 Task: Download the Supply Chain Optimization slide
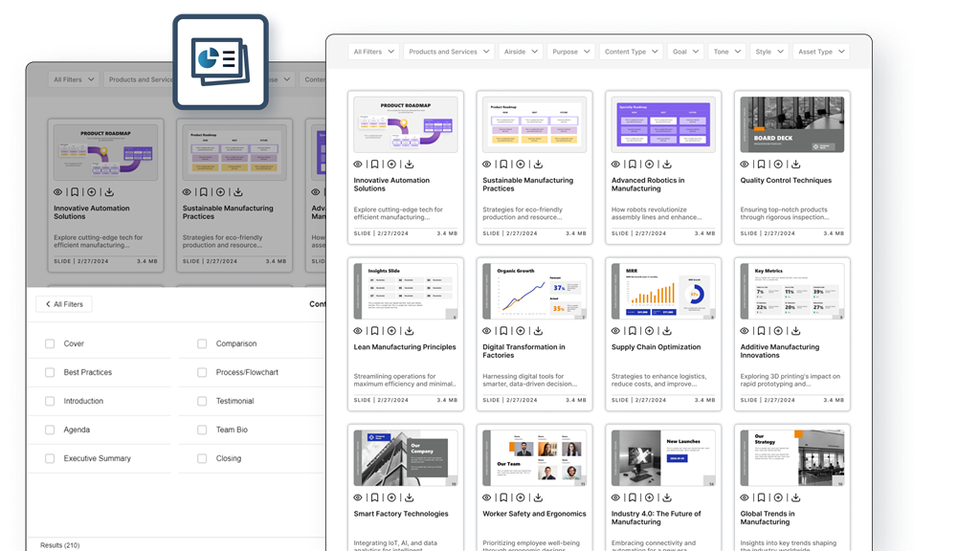point(666,331)
